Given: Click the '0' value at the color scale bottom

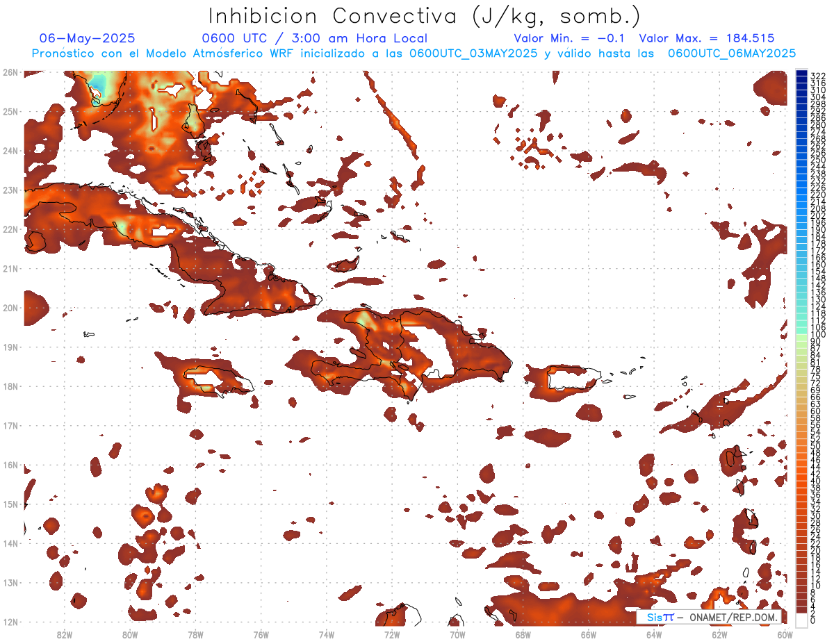Looking at the screenshot, I should 813,620.
